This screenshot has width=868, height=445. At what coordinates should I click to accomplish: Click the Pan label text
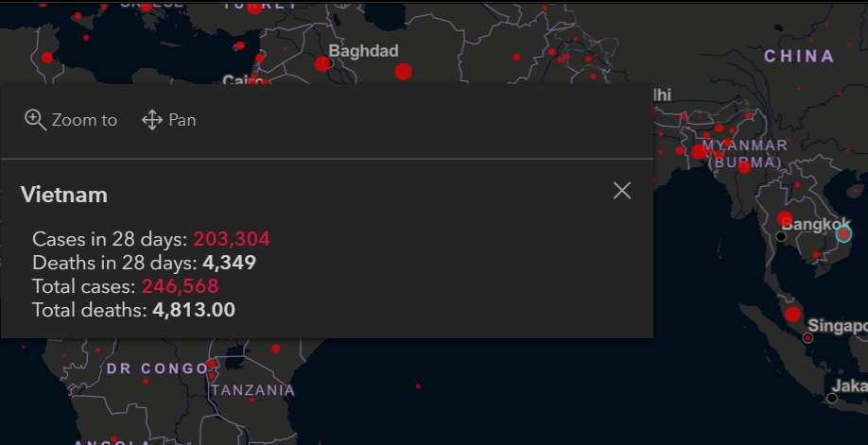tap(182, 120)
